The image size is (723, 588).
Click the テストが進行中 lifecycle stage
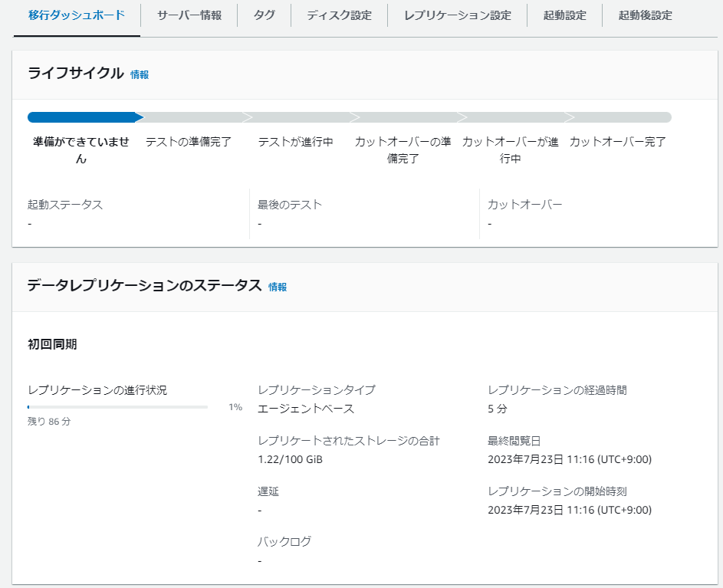click(295, 142)
